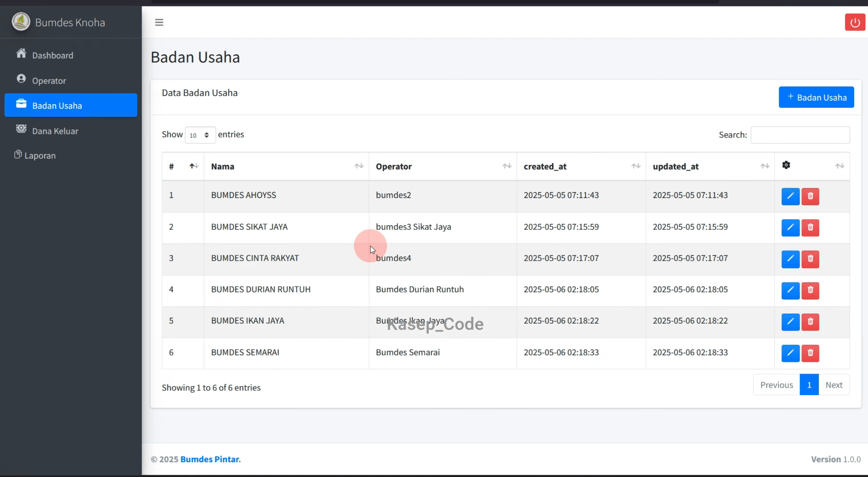Sort by the # column arrows
This screenshot has width=868, height=477.
tap(194, 166)
